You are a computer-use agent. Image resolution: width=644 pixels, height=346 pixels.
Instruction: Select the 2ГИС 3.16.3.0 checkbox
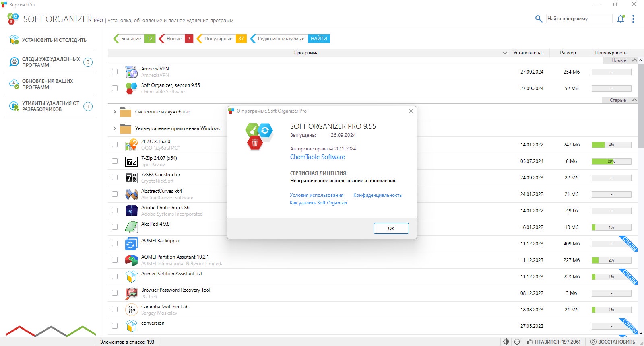(115, 144)
